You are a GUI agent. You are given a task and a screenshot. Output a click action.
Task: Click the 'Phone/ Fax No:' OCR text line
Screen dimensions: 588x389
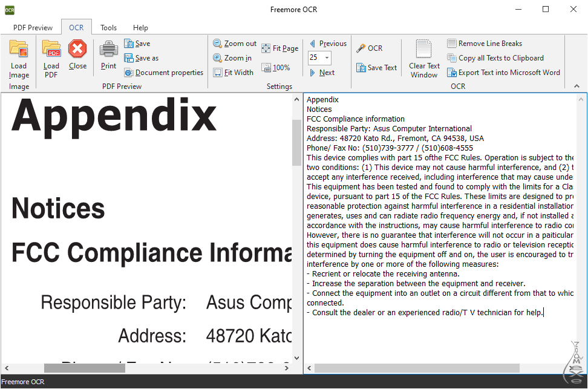coord(390,148)
